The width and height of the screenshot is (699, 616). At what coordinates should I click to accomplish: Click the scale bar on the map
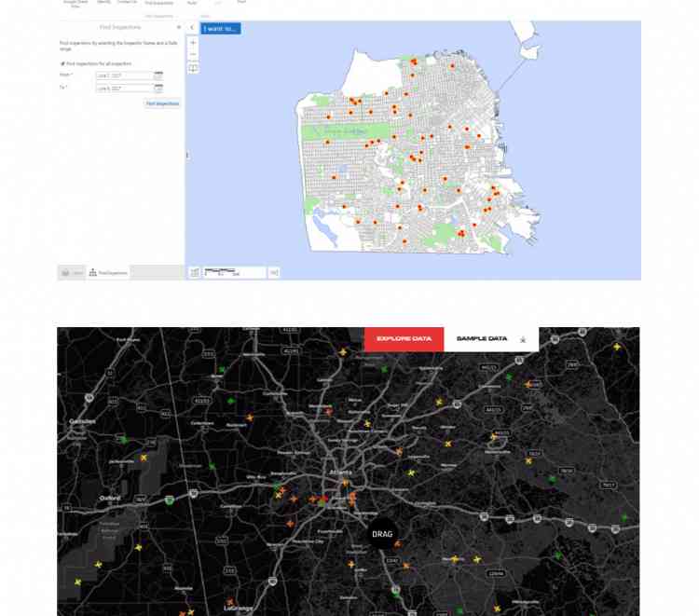pos(234,272)
